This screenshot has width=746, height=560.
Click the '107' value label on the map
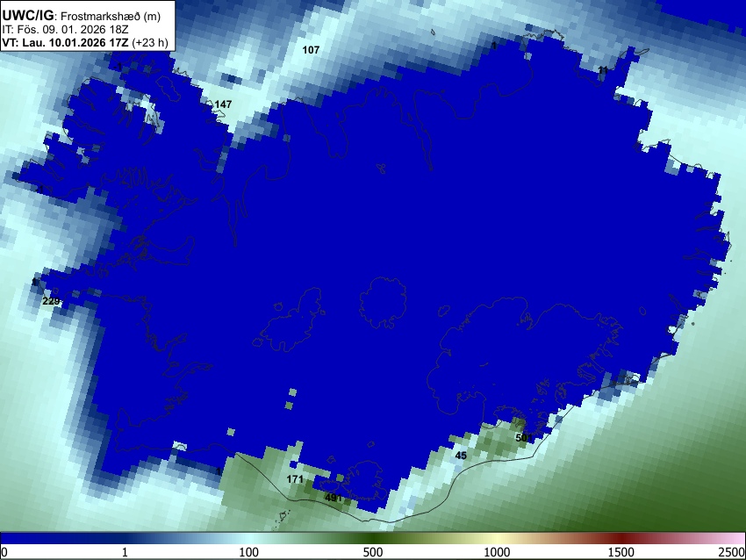click(x=311, y=50)
